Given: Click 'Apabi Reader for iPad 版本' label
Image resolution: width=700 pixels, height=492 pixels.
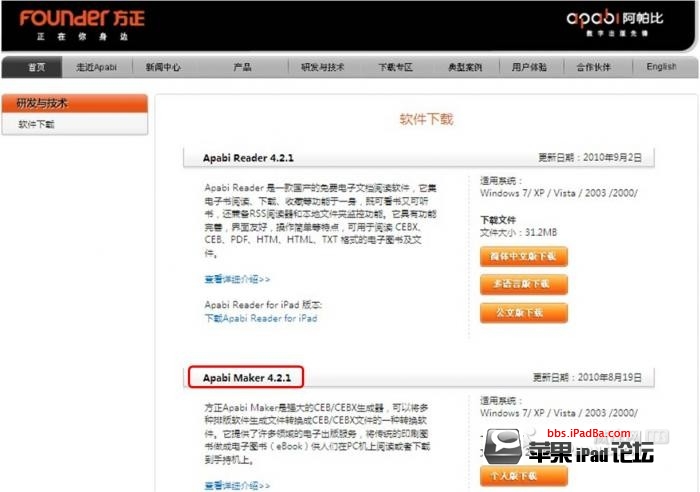Looking at the screenshot, I should (263, 305).
